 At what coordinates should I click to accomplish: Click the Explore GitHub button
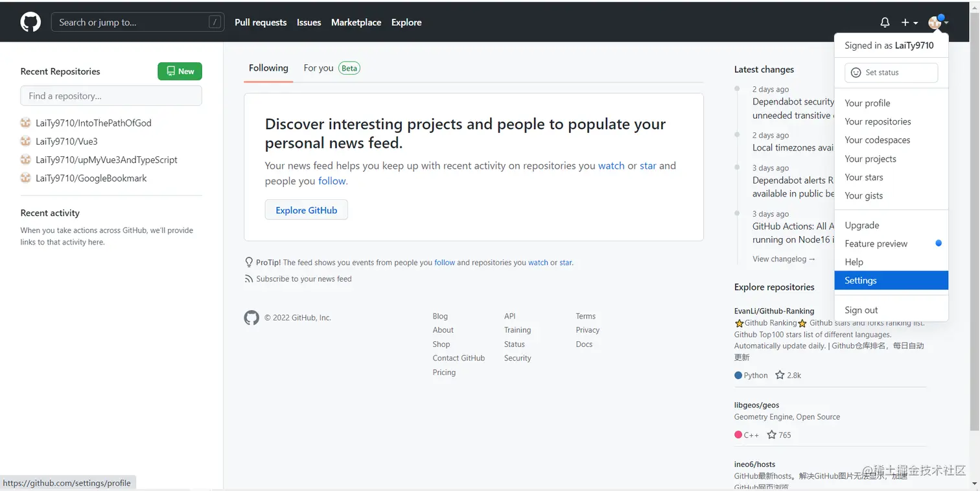click(306, 210)
